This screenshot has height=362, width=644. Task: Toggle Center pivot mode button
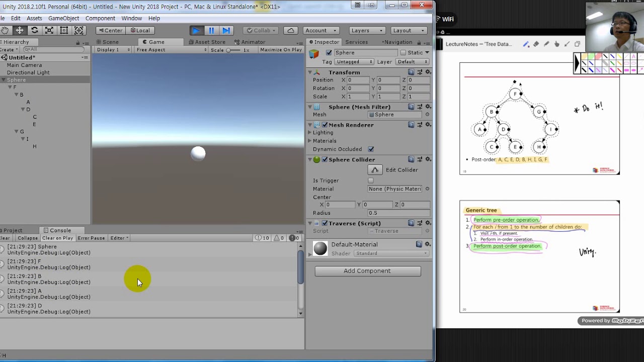[x=110, y=30]
